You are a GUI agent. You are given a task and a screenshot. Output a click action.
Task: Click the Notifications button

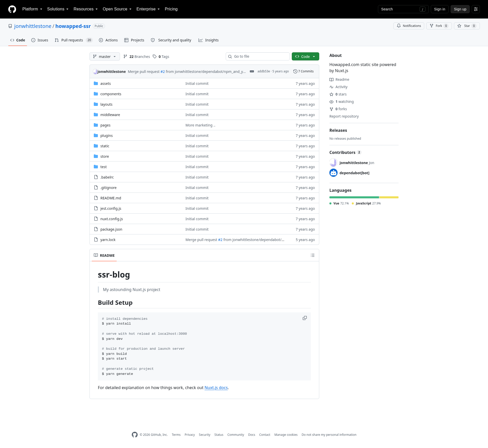click(x=409, y=26)
